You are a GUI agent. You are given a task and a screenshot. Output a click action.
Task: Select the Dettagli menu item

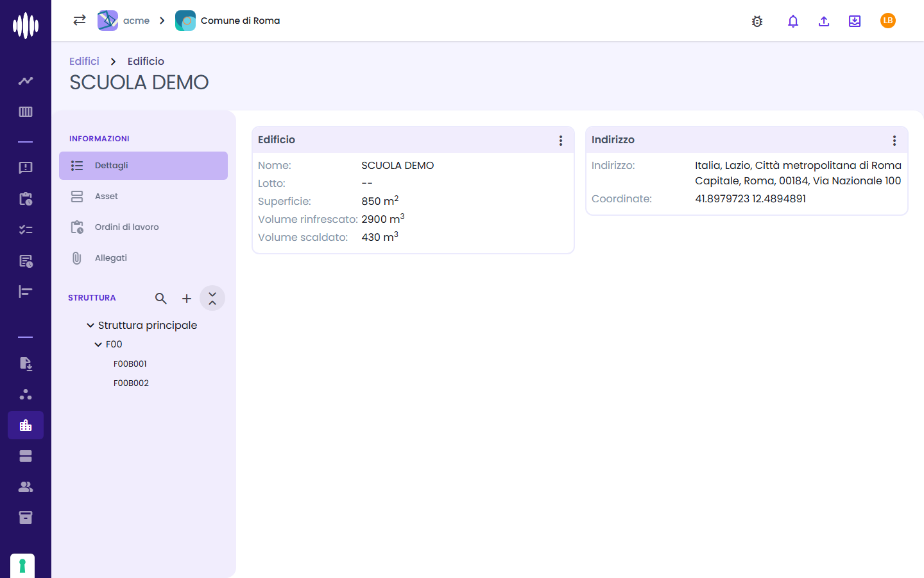[143, 166]
